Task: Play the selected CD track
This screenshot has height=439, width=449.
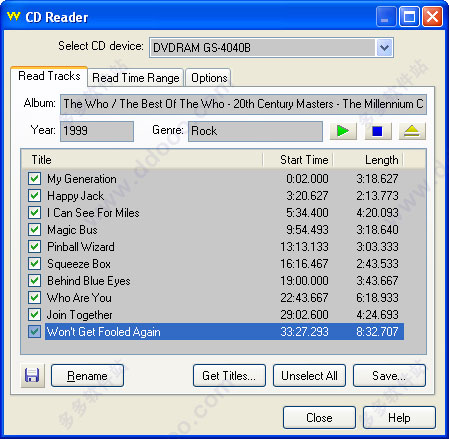Action: pyautogui.click(x=343, y=131)
